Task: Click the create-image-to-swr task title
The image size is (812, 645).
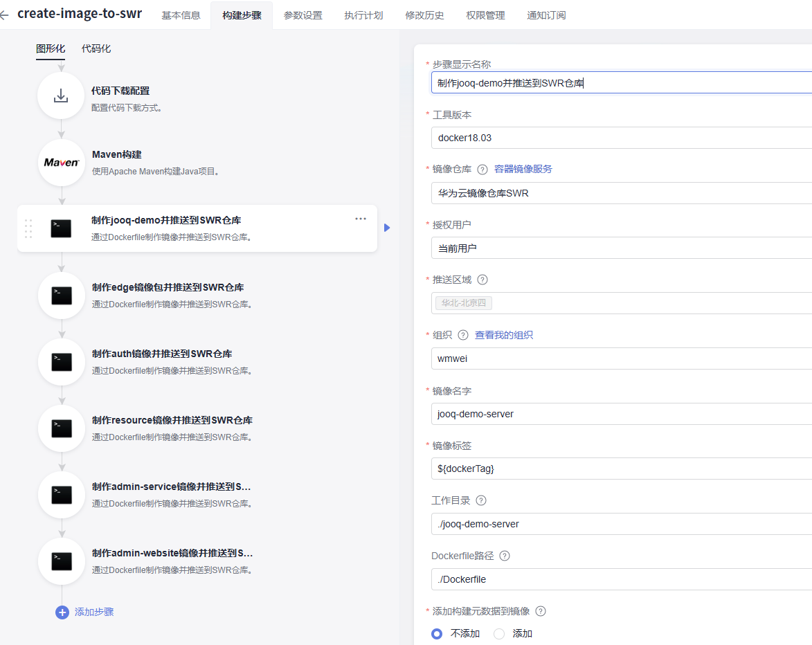Action: [x=80, y=13]
